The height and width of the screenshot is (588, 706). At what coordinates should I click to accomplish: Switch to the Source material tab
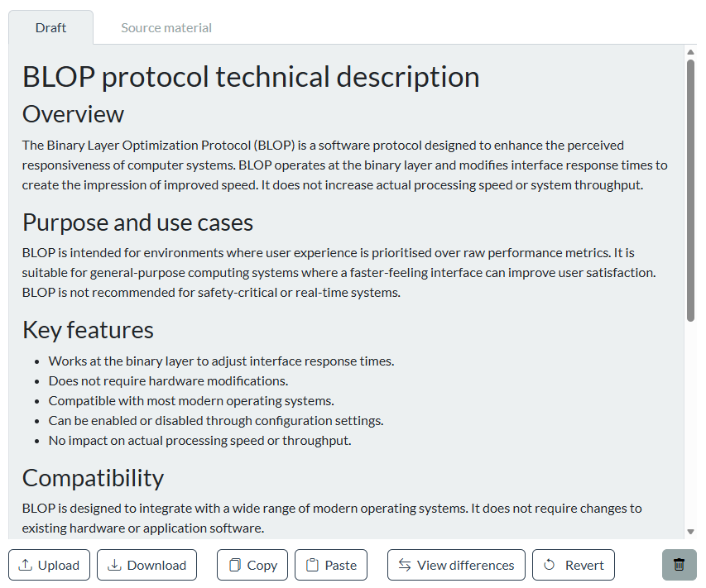pyautogui.click(x=166, y=28)
